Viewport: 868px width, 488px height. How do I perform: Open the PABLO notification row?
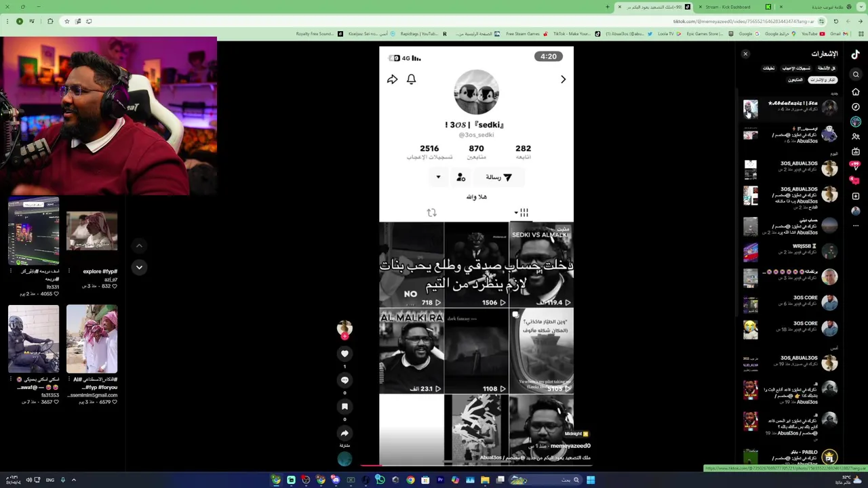(x=790, y=456)
